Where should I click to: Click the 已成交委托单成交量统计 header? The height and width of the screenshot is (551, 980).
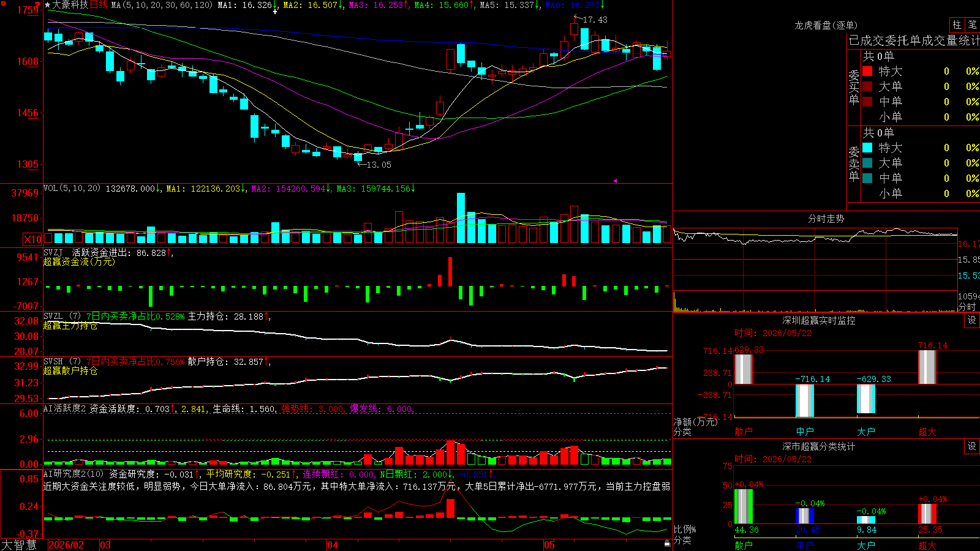pos(914,40)
